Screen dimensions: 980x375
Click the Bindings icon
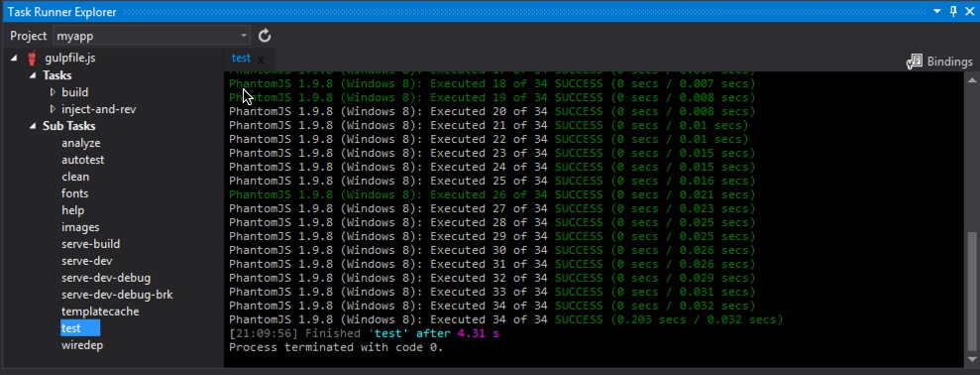(x=914, y=62)
